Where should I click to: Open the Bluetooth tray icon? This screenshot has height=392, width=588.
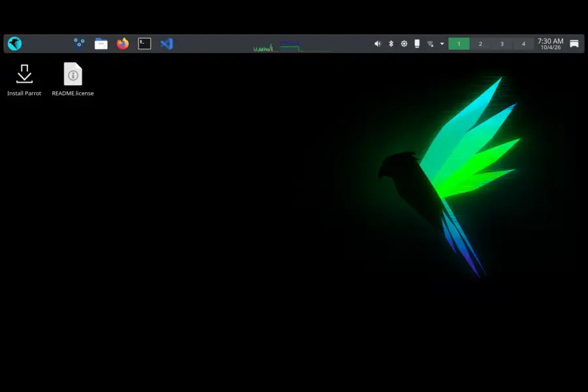click(x=391, y=44)
